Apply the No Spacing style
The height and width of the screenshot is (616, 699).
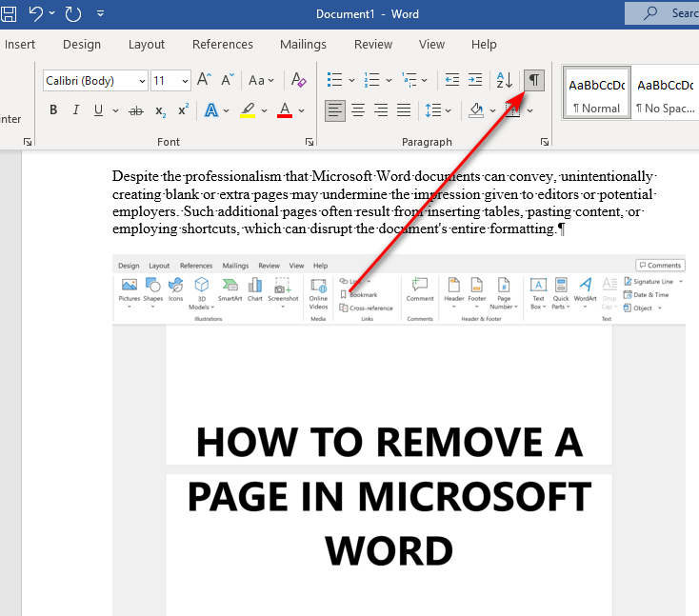click(x=666, y=93)
